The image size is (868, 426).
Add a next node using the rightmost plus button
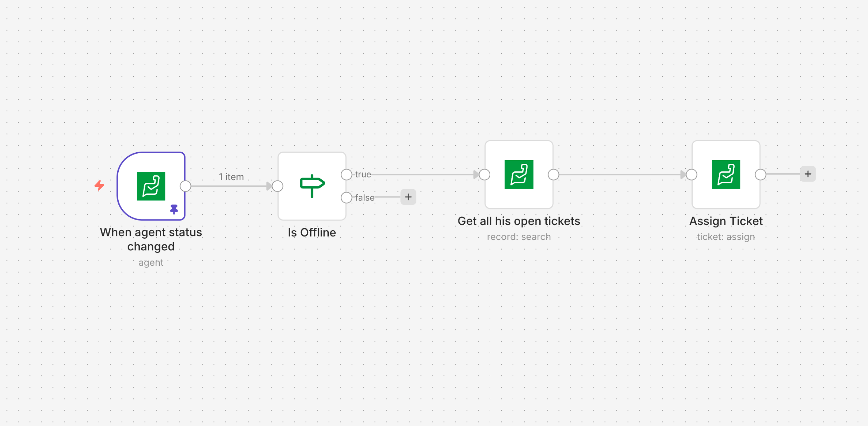[808, 174]
